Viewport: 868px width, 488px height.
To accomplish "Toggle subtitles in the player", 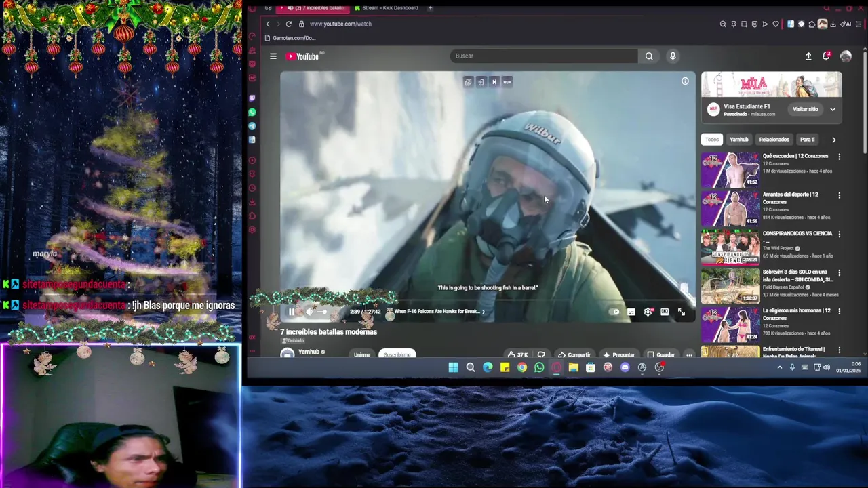I will point(631,312).
